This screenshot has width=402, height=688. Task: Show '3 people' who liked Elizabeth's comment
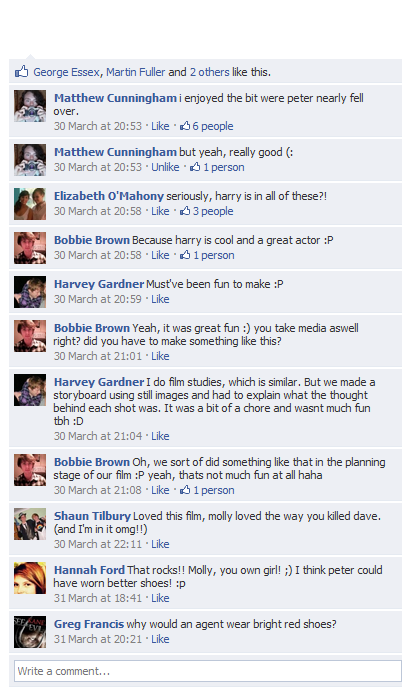coord(213,211)
